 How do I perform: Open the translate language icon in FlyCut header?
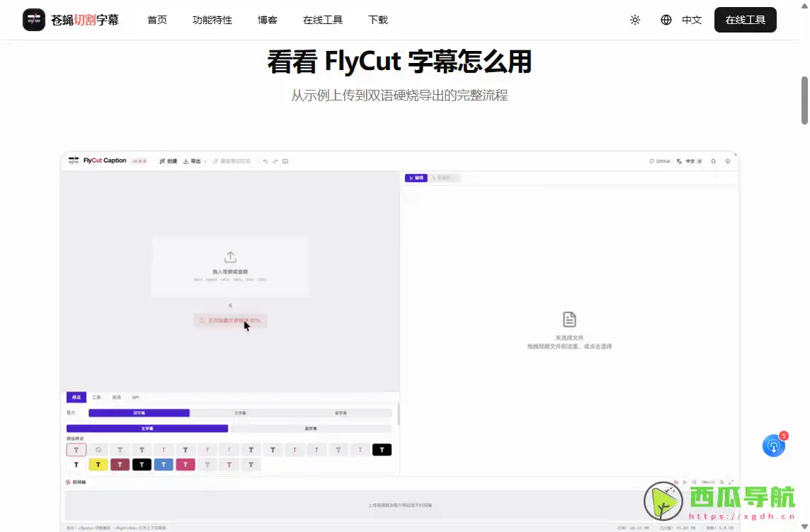tap(679, 161)
